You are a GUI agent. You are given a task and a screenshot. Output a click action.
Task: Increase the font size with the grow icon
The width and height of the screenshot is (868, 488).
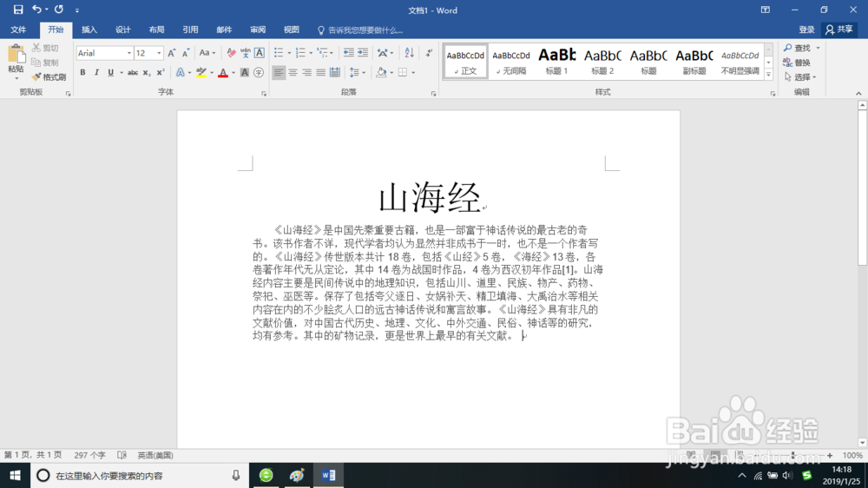(x=172, y=53)
